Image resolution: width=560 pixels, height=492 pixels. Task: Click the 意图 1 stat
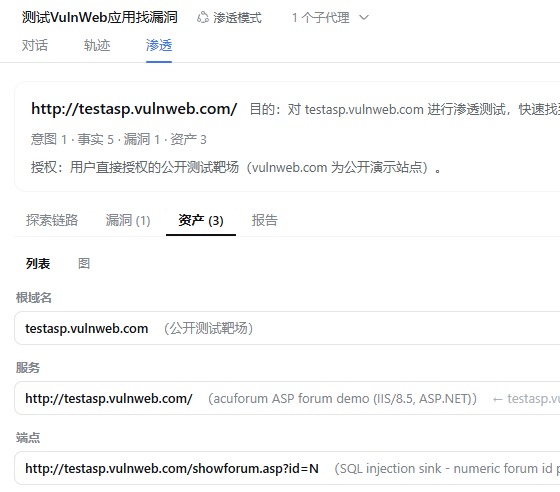click(x=49, y=139)
